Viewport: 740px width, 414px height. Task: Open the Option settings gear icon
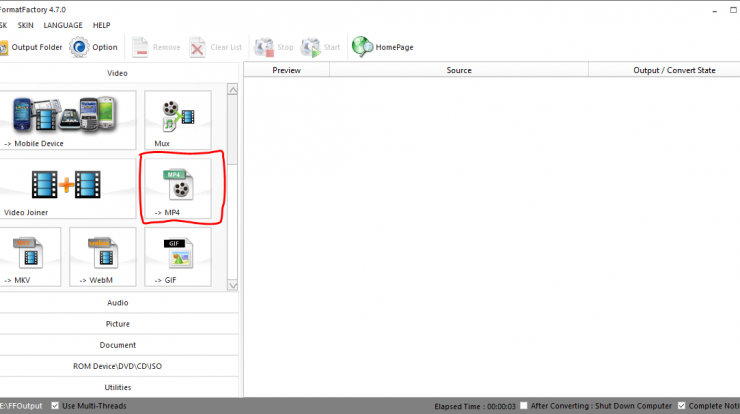[79, 47]
